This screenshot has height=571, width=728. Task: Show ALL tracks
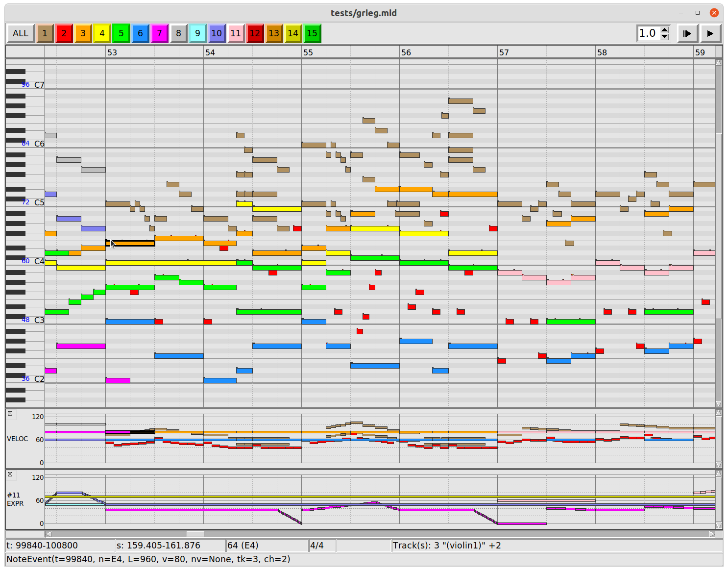(x=20, y=33)
